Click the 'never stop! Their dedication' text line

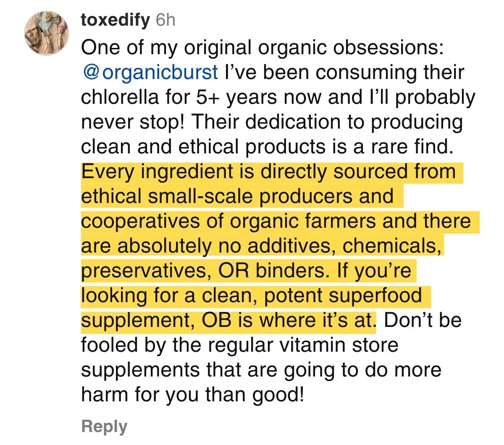[271, 122]
